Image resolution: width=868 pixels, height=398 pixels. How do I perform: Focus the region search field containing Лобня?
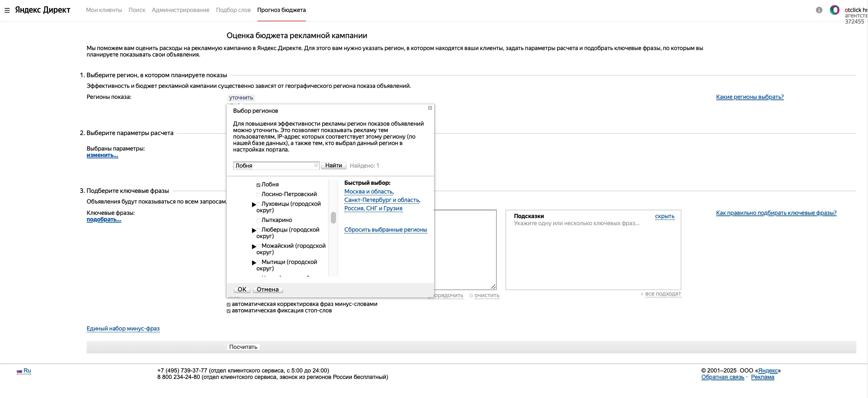276,165
